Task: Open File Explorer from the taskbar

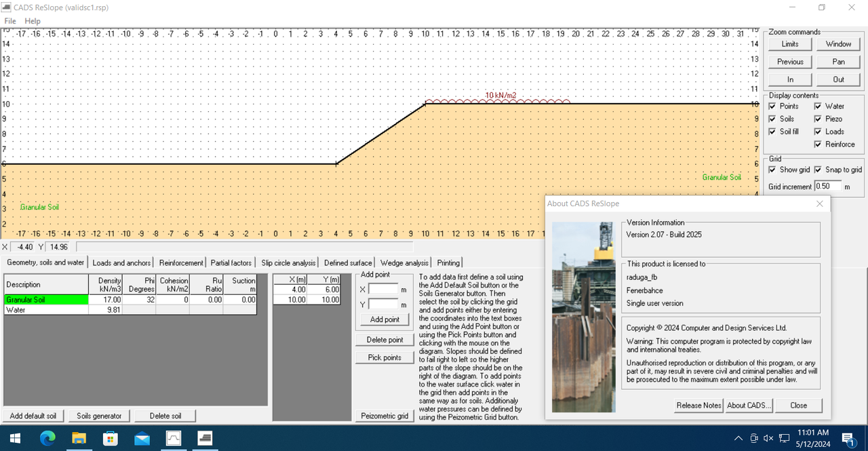Action: (79, 438)
